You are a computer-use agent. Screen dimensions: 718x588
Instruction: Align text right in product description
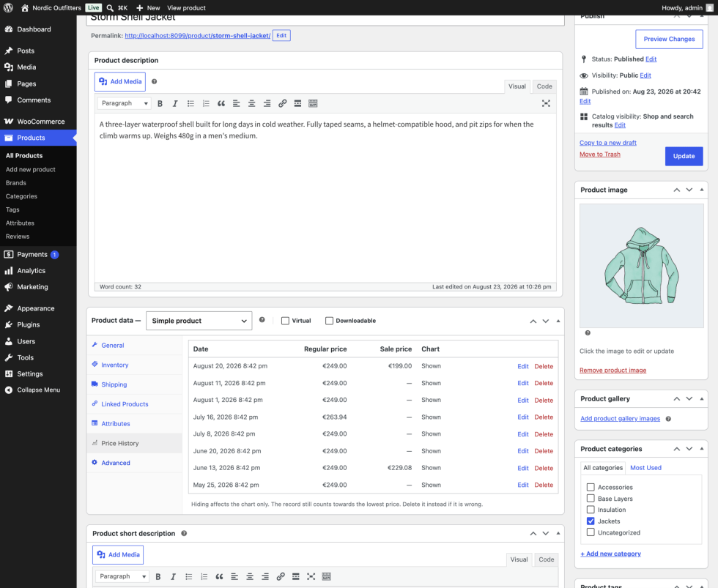point(267,103)
